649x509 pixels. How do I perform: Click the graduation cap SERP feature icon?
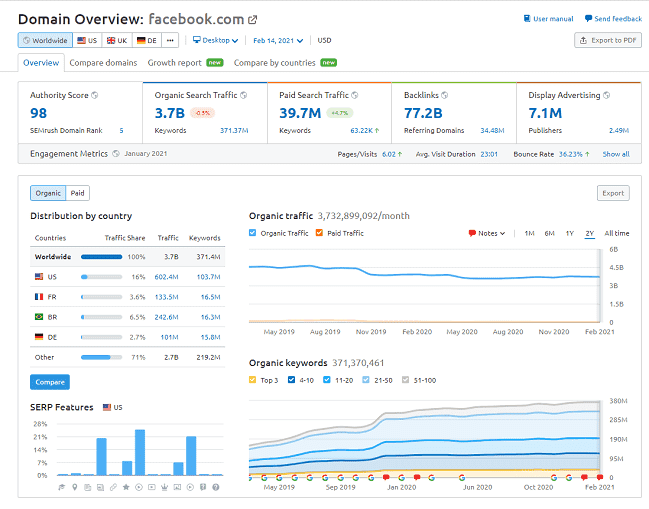62,487
